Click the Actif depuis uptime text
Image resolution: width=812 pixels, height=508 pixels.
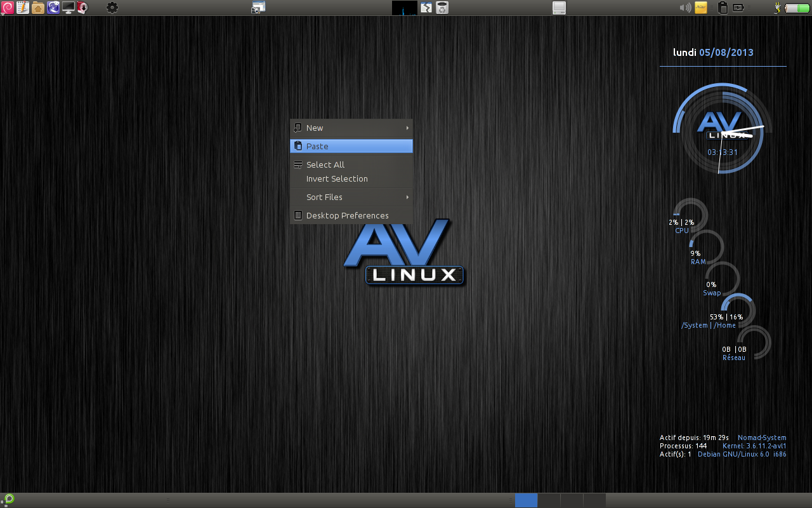[694, 438]
